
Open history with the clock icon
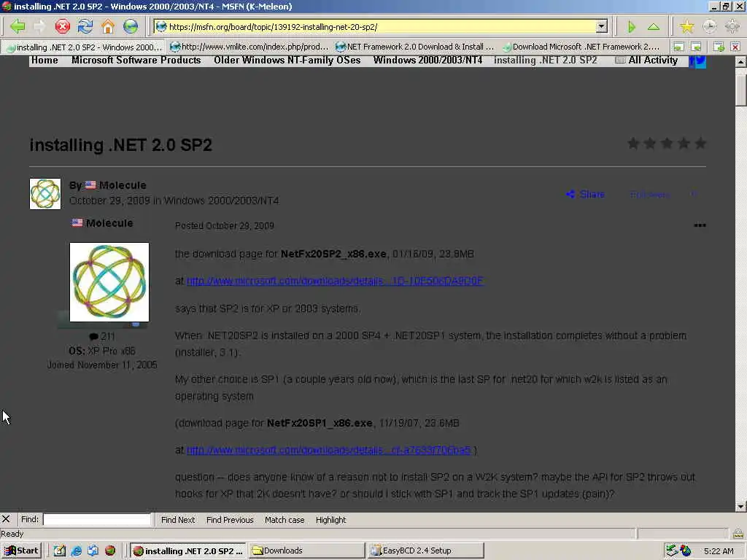tap(709, 27)
